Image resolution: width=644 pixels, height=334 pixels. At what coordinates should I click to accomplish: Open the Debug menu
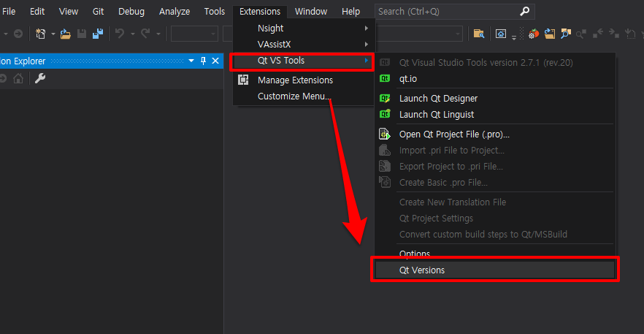tap(131, 12)
